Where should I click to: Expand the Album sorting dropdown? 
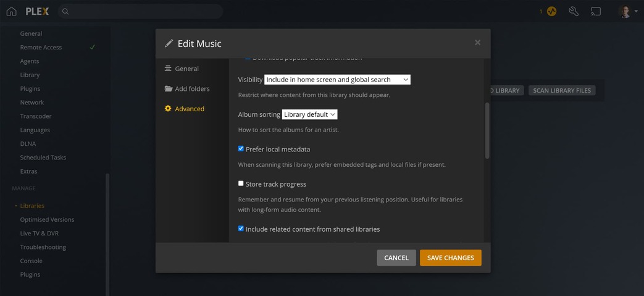(309, 114)
